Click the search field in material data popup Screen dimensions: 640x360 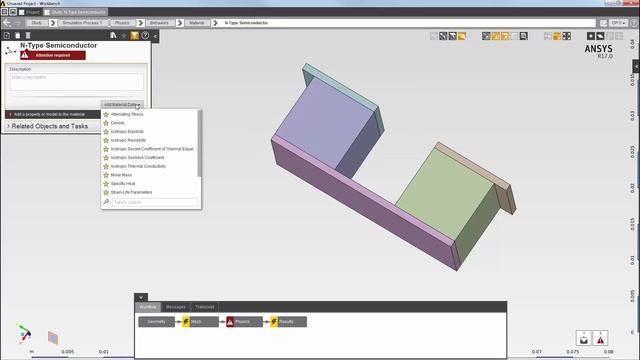pos(155,202)
